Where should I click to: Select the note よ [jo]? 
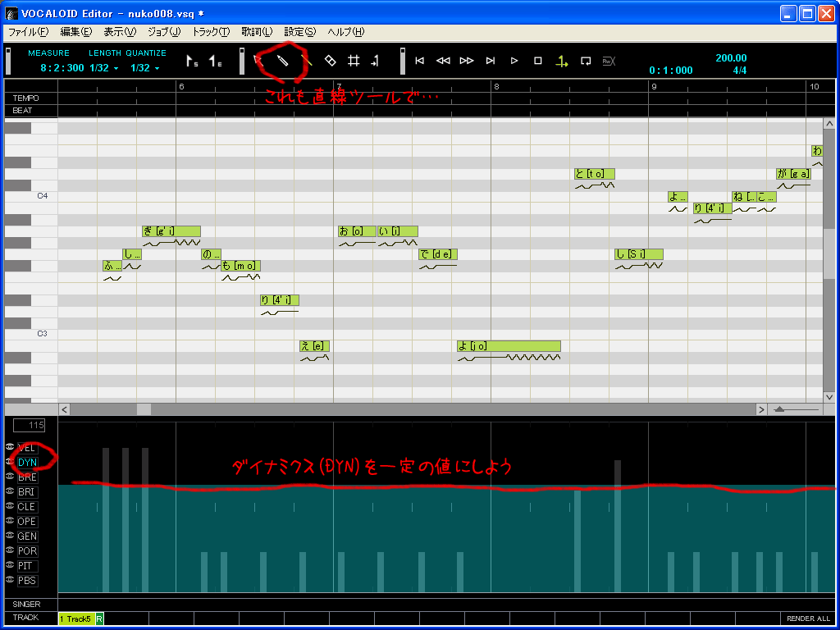coord(509,346)
